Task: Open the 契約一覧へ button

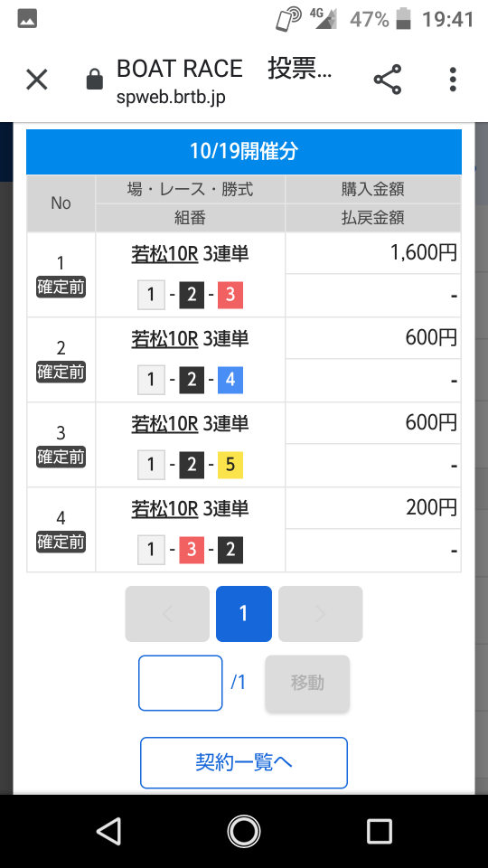Action: 244,763
